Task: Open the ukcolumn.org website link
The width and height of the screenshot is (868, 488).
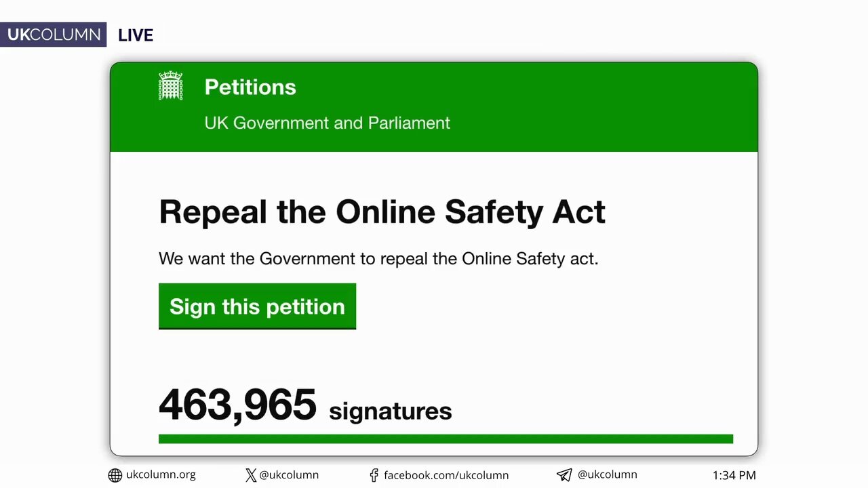Action: coord(161,474)
